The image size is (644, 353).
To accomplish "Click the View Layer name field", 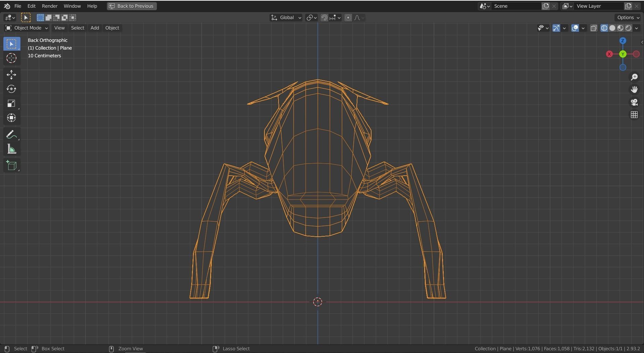I will [599, 6].
